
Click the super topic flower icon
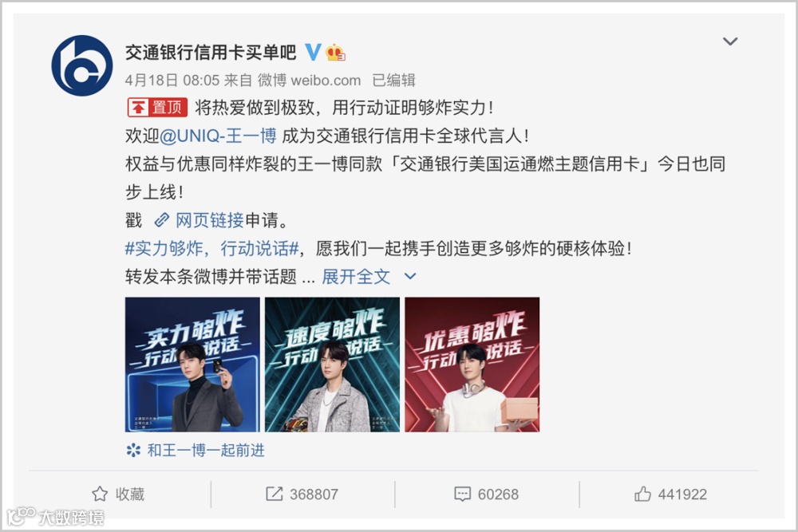coord(133,450)
